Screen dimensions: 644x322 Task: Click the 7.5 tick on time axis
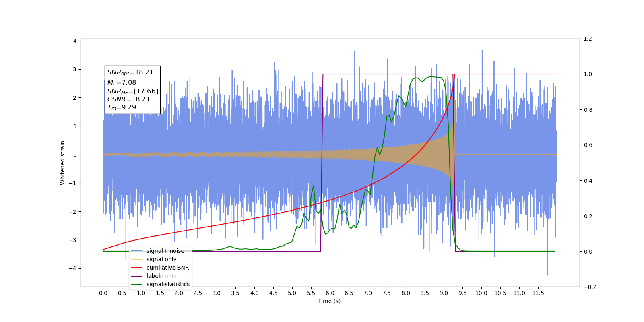(387, 293)
